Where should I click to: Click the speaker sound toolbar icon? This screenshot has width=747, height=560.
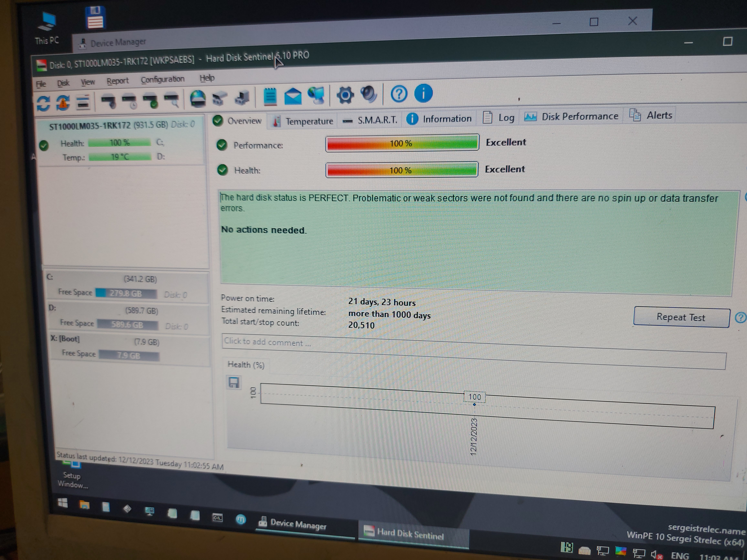pos(369,94)
